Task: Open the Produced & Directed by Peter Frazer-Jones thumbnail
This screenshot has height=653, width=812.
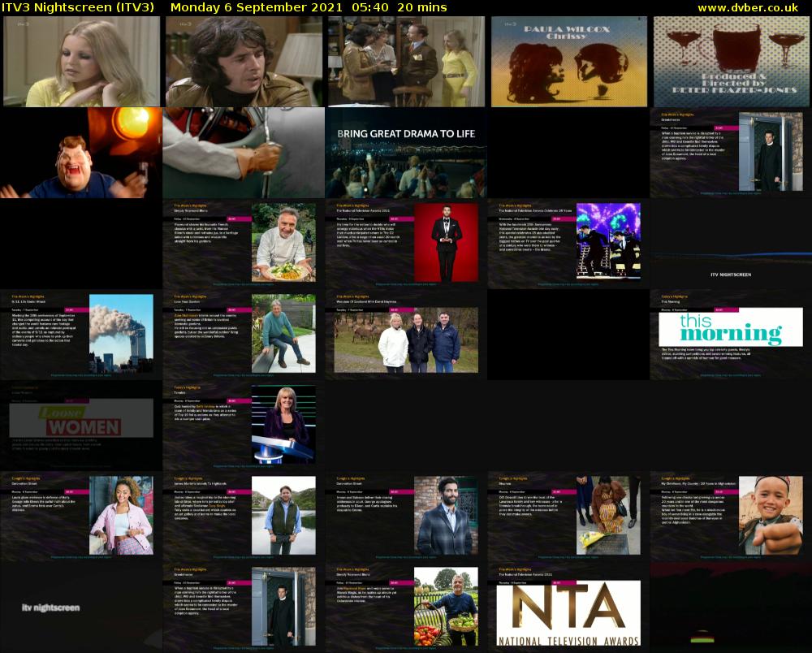Action: (731, 62)
